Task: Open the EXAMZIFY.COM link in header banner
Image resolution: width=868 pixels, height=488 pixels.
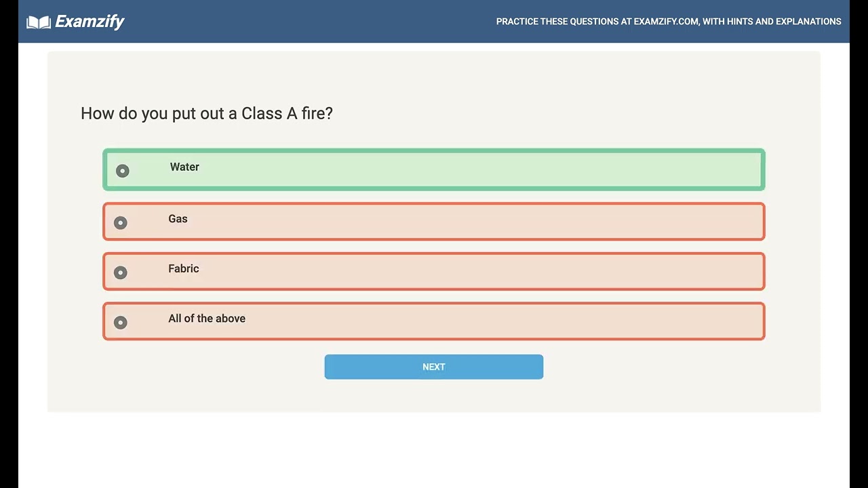Action: (x=665, y=22)
